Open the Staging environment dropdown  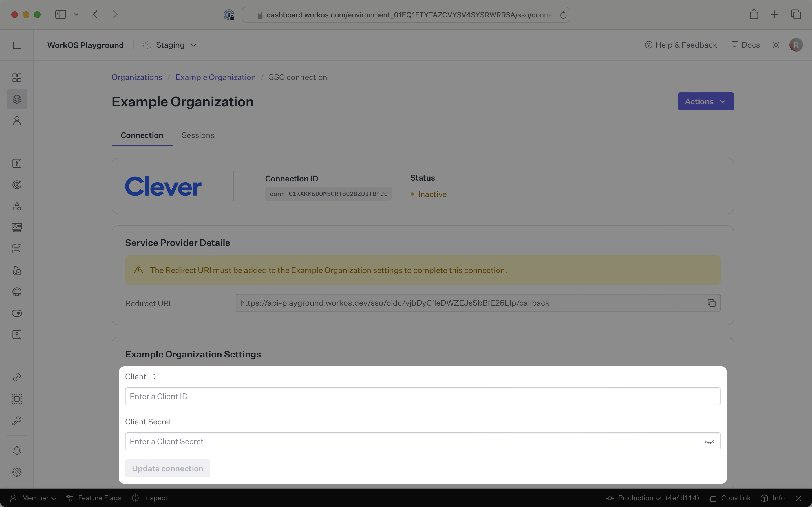(169, 45)
